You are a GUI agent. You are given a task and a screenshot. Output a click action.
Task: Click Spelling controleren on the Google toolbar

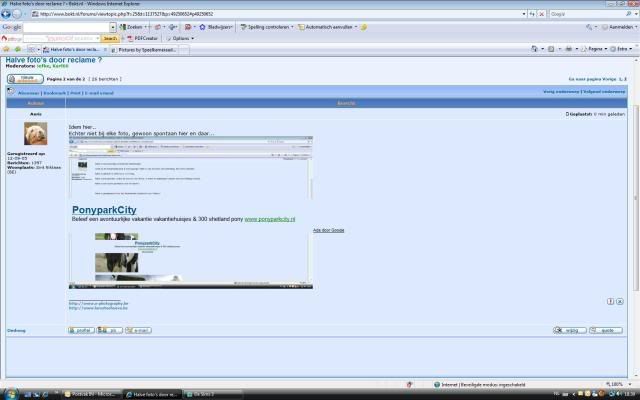click(x=266, y=27)
